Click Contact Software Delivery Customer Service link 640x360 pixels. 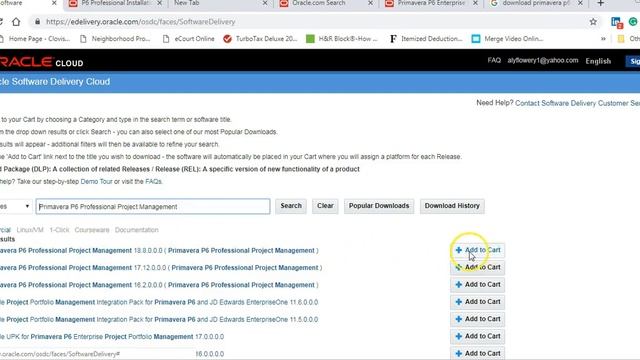[577, 103]
